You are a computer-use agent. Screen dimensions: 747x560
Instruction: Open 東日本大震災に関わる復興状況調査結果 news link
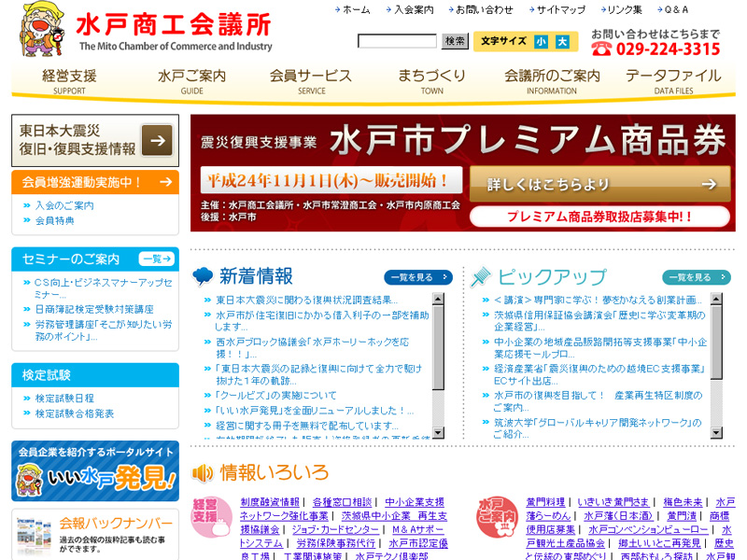pos(307,300)
